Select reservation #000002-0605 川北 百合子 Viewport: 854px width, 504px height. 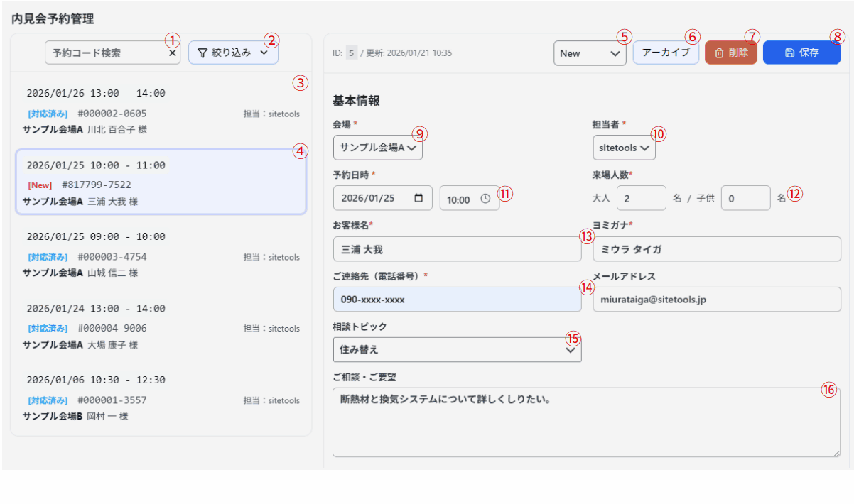161,111
